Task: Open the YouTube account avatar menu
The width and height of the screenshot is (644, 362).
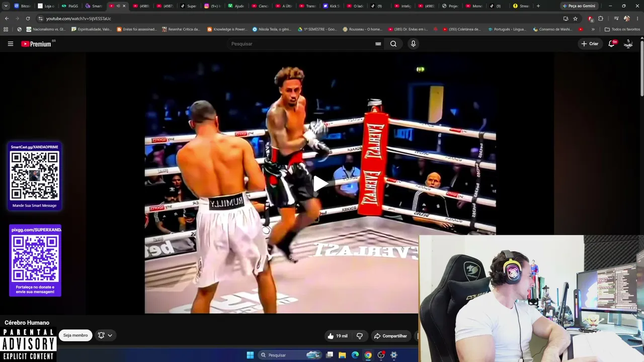Action: click(x=628, y=44)
